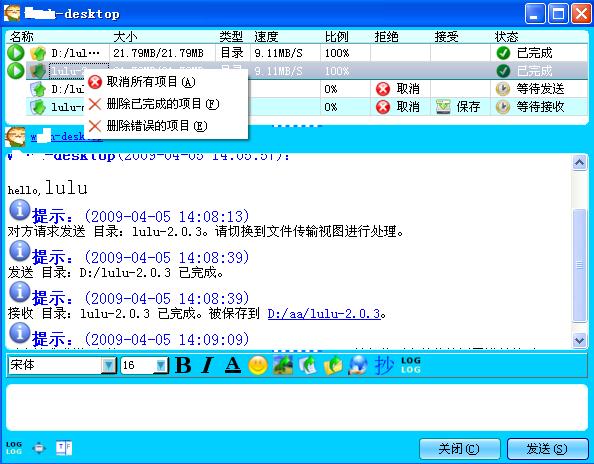Click download icon in waiting-to-receive row
The height and width of the screenshot is (464, 594).
(38, 107)
